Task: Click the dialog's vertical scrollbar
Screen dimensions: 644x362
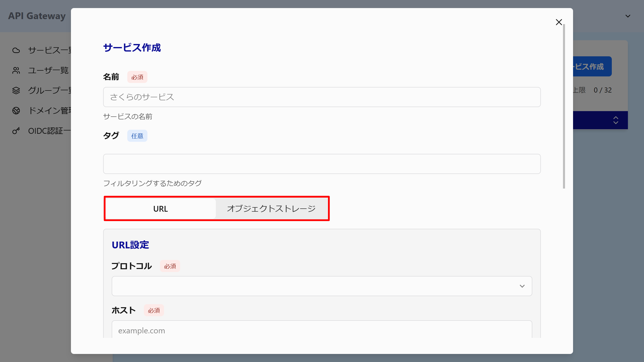Action: 564,106
